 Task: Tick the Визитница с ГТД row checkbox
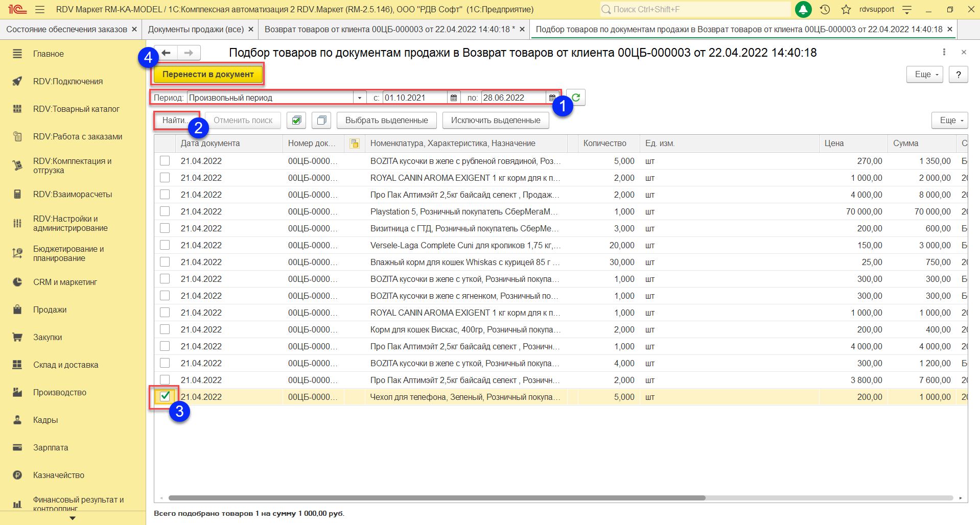165,228
